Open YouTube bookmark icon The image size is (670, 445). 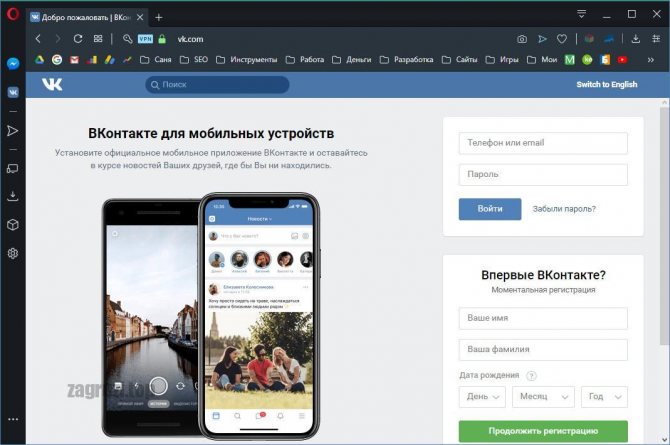pyautogui.click(x=622, y=60)
